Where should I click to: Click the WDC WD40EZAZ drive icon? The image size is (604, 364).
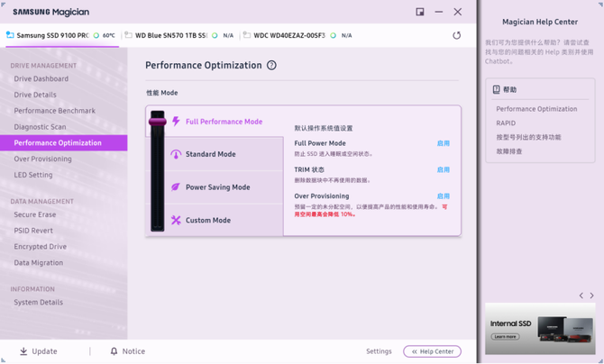(x=246, y=35)
